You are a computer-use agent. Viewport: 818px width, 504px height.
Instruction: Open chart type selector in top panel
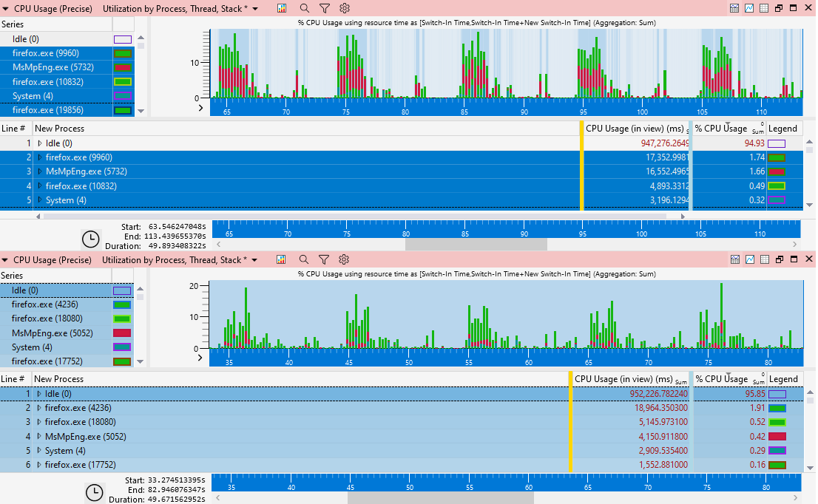(282, 8)
